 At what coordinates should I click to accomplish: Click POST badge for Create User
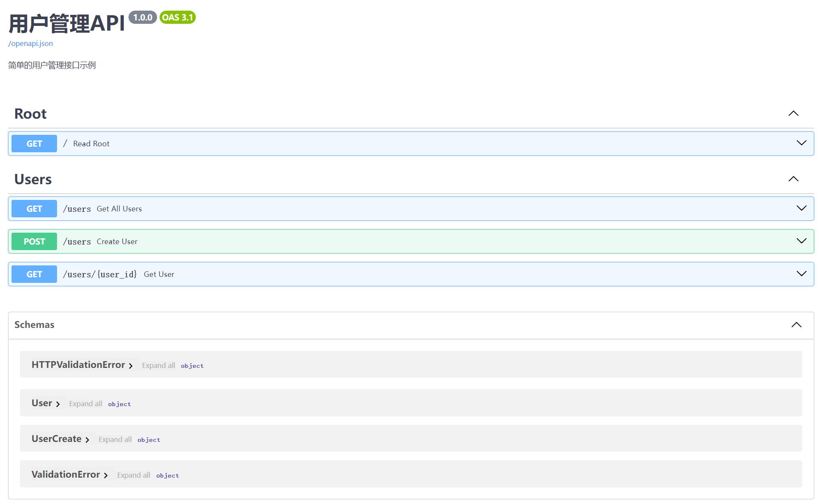click(34, 242)
